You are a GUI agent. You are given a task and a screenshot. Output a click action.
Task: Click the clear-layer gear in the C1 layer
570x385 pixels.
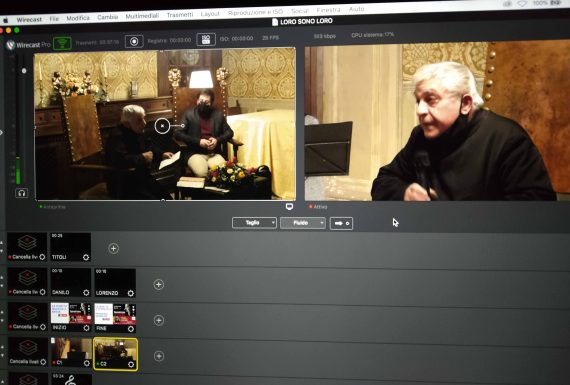pyautogui.click(x=43, y=362)
